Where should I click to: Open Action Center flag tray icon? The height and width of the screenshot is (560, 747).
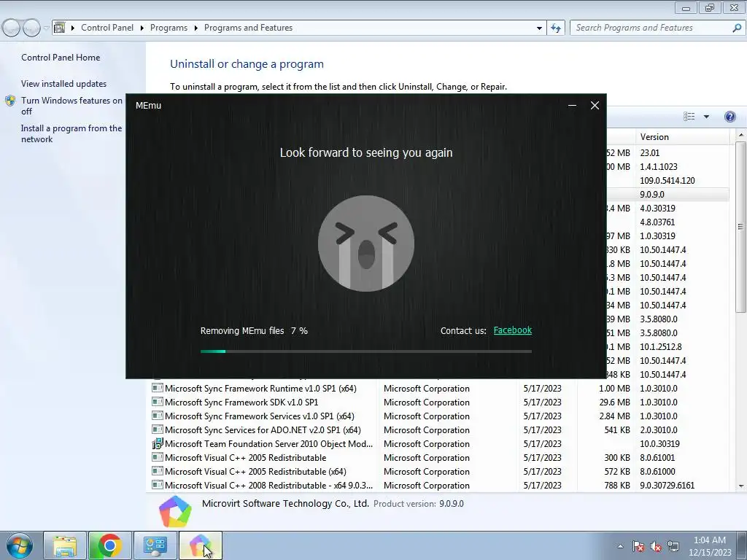[638, 546]
